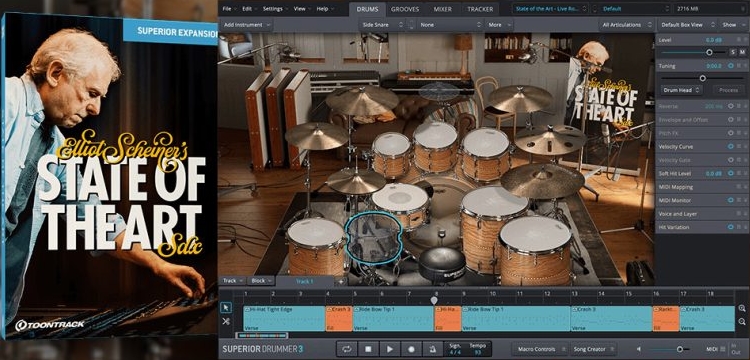Screen dimensions: 750x360
Task: Click the Song Creator button
Action: (x=595, y=349)
